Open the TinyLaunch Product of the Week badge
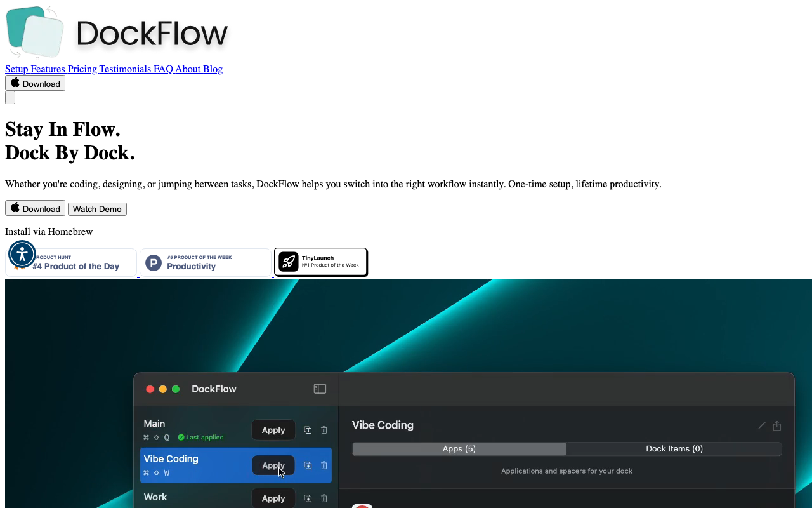Screen dimensions: 812x508 (321, 262)
